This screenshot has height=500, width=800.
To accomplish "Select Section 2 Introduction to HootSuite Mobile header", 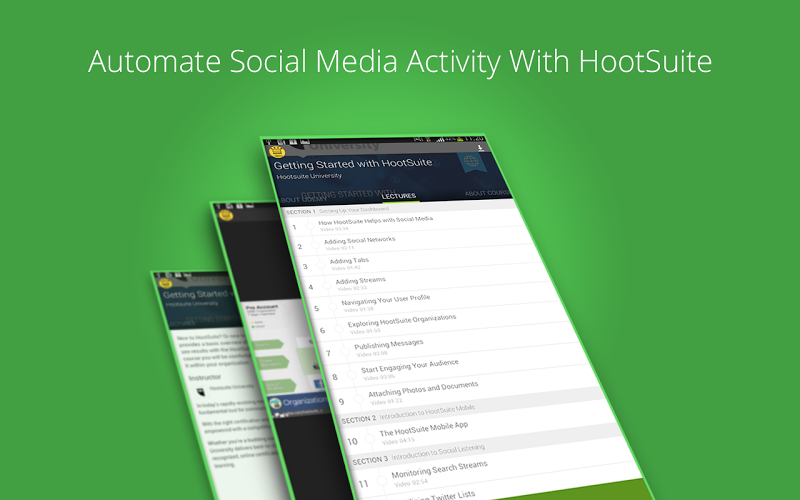I will [408, 414].
